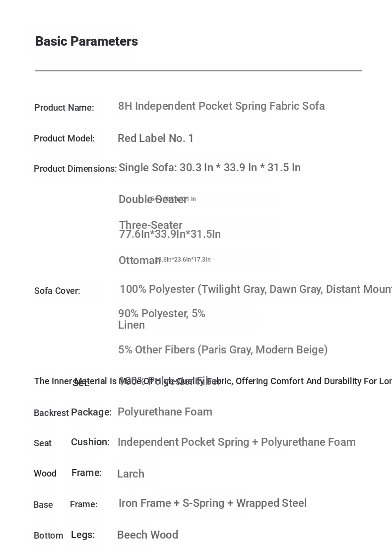Select the Product Dimensions label
The width and height of the screenshot is (392, 550).
click(75, 169)
